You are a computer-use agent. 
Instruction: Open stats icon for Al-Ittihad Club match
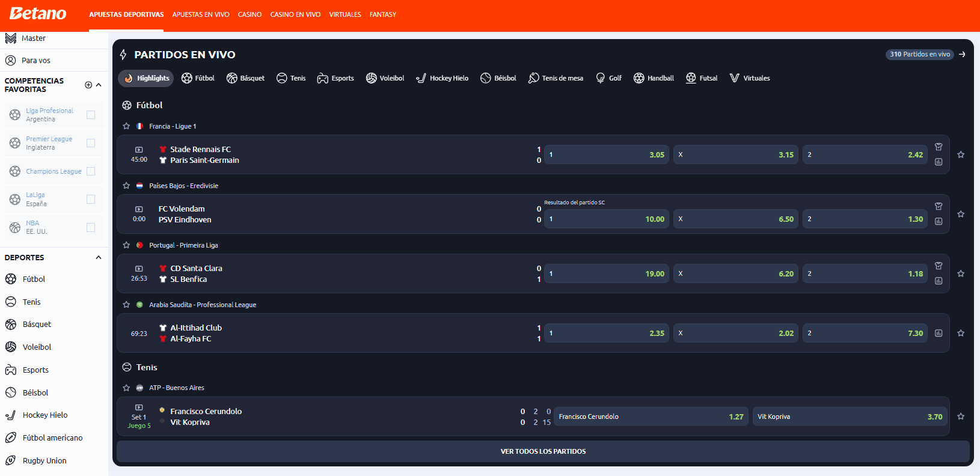[939, 333]
